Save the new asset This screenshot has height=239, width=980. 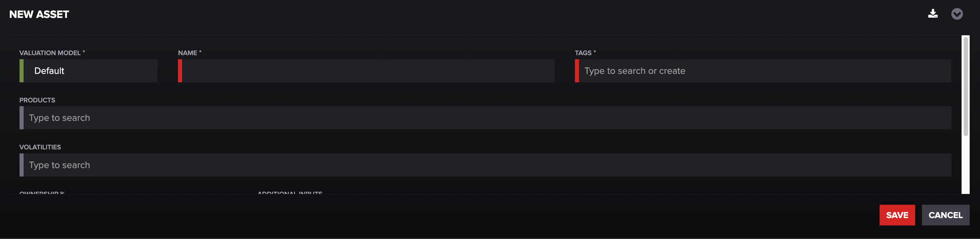click(x=897, y=215)
